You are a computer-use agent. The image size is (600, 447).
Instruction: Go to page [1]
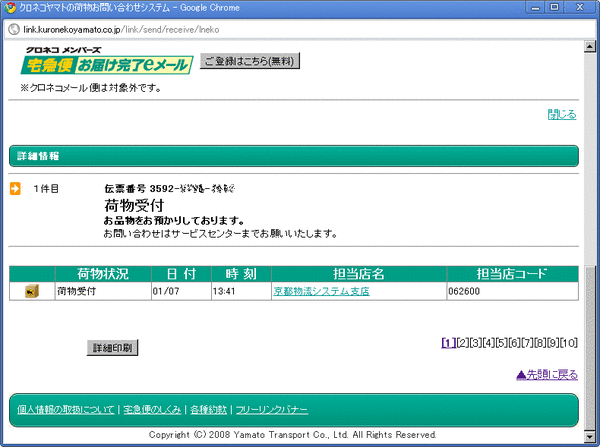pos(448,343)
